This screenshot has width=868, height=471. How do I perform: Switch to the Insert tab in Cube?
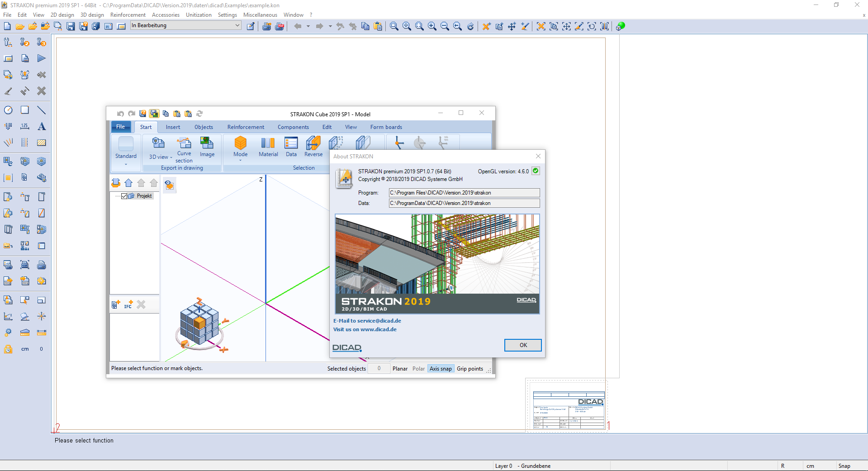tap(173, 127)
